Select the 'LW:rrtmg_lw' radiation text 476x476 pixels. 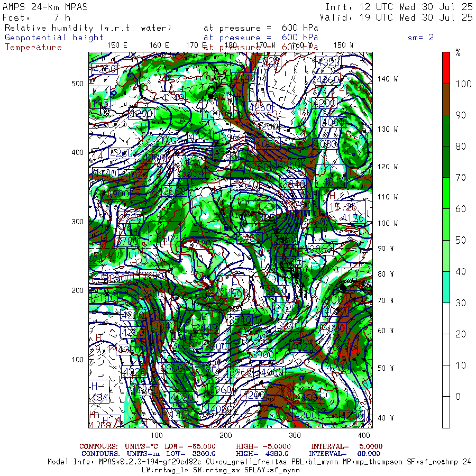point(164,470)
